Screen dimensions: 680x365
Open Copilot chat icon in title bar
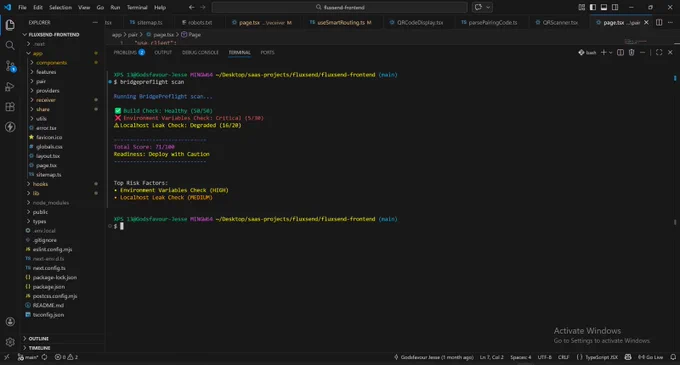478,7
